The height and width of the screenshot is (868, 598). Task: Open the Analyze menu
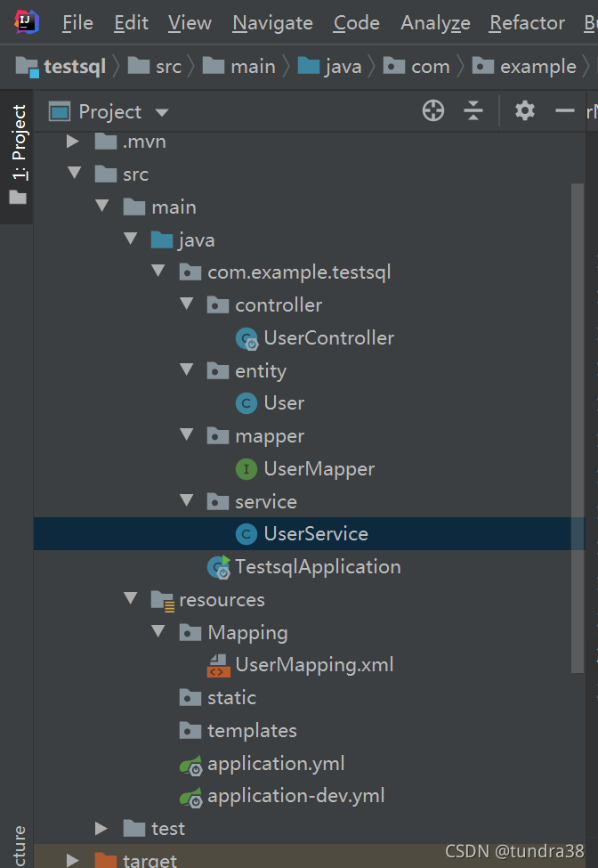tap(435, 22)
